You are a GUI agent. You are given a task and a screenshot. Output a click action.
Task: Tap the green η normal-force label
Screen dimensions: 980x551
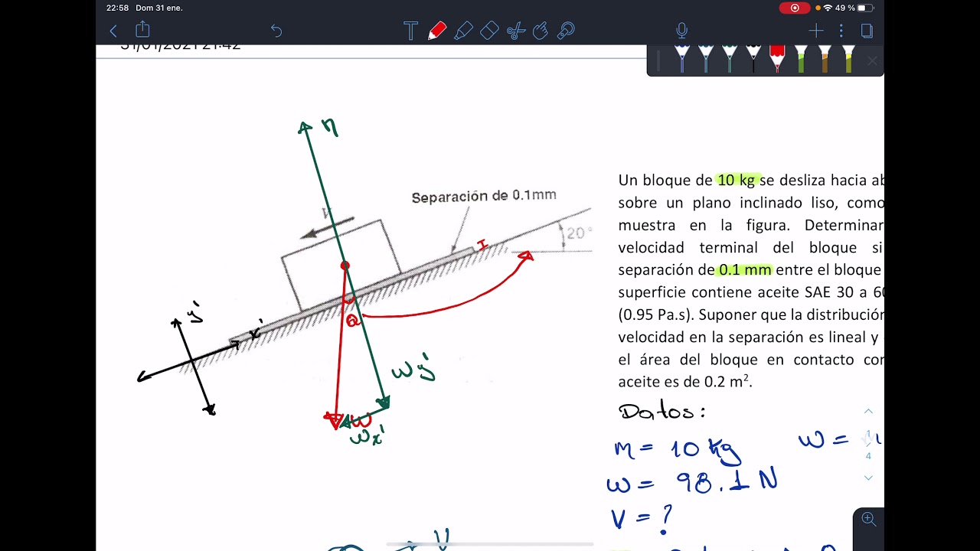click(330, 127)
